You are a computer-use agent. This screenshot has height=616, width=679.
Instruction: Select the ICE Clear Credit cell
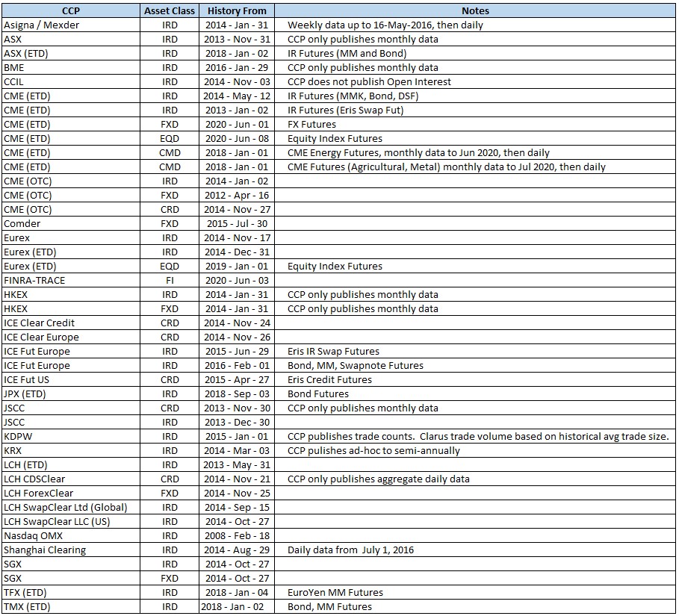coord(70,323)
